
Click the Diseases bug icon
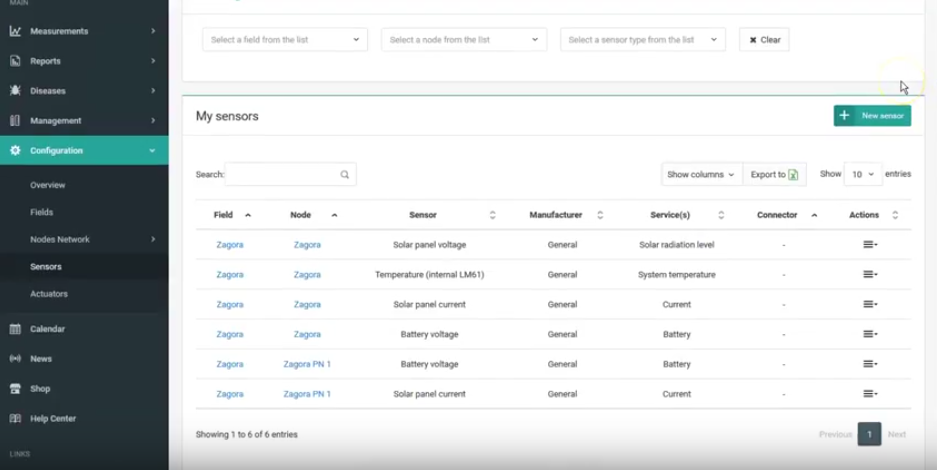pos(15,91)
